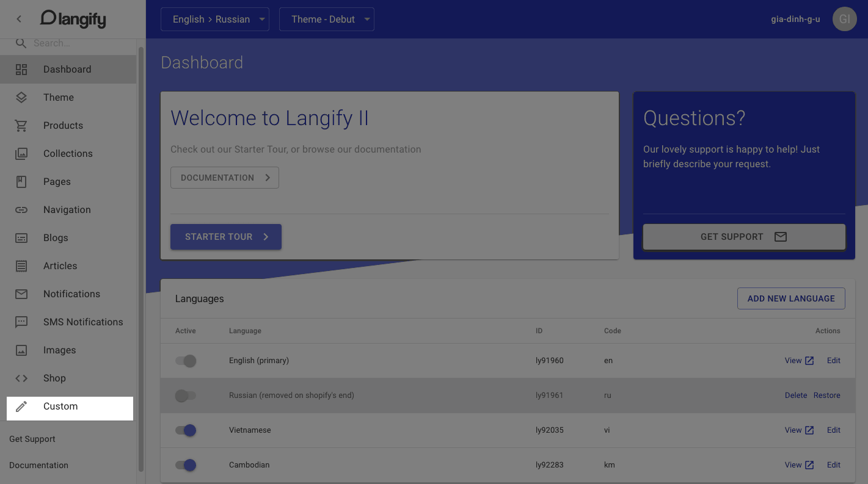Open Images menu item

coord(68,350)
